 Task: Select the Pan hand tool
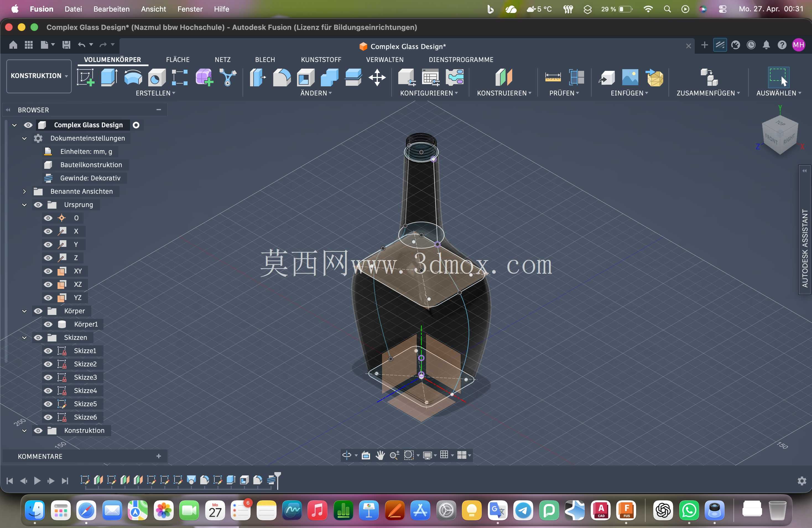click(x=380, y=455)
